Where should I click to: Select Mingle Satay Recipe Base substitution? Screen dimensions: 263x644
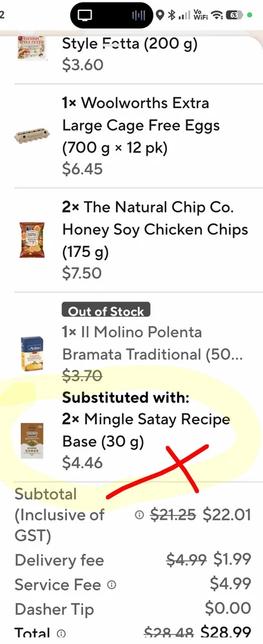(131, 440)
